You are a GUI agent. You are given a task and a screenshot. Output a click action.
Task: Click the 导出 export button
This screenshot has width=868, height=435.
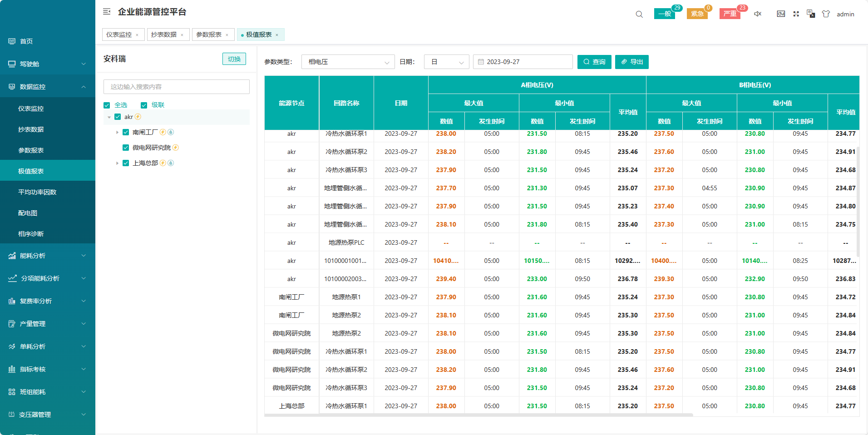tap(631, 62)
